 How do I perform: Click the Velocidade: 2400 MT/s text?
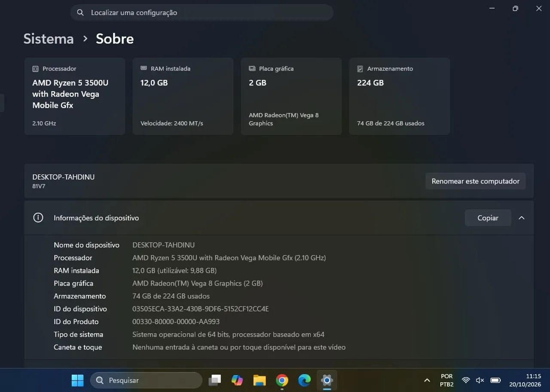[172, 123]
